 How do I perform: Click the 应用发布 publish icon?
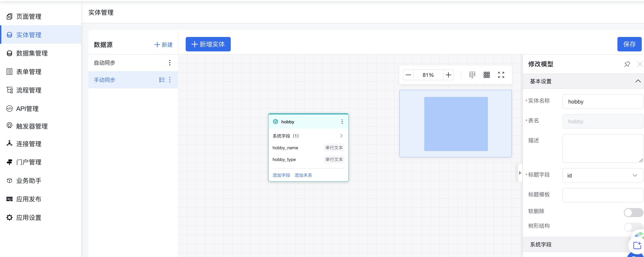[9, 199]
